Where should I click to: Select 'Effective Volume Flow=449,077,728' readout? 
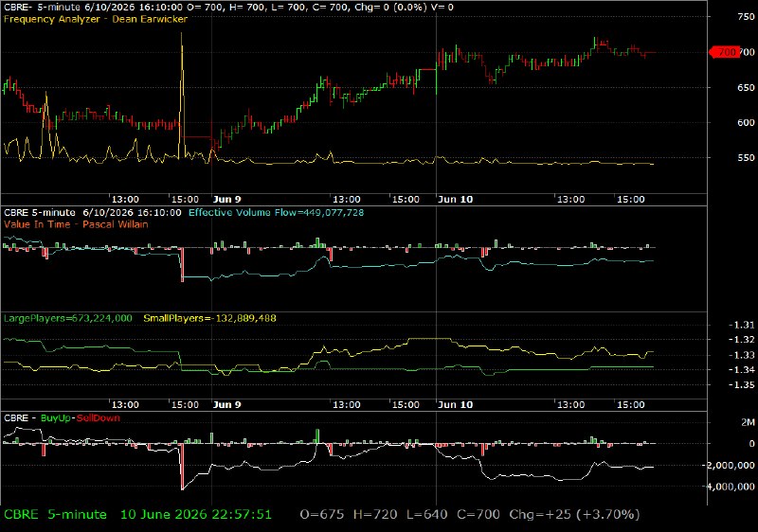coord(276,212)
